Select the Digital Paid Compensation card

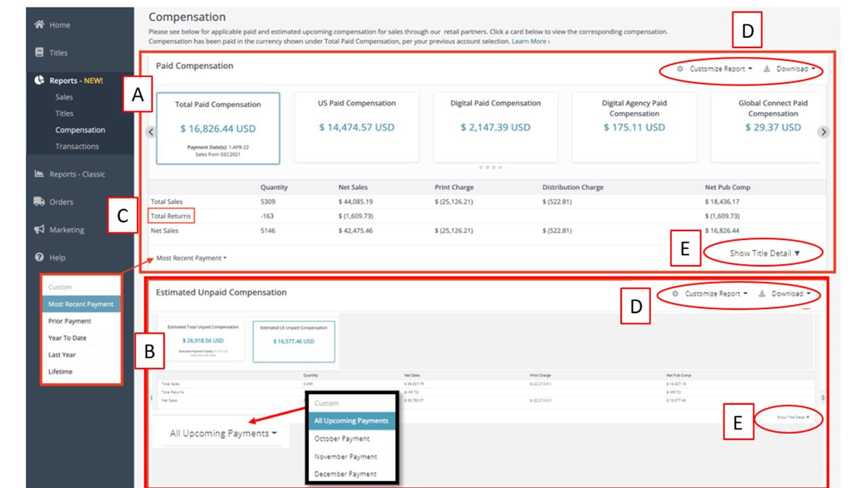(496, 127)
